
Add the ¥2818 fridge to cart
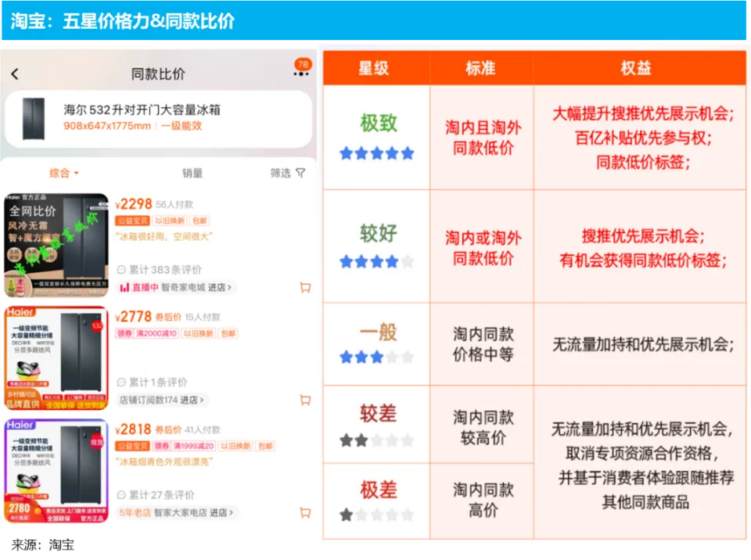tap(305, 513)
